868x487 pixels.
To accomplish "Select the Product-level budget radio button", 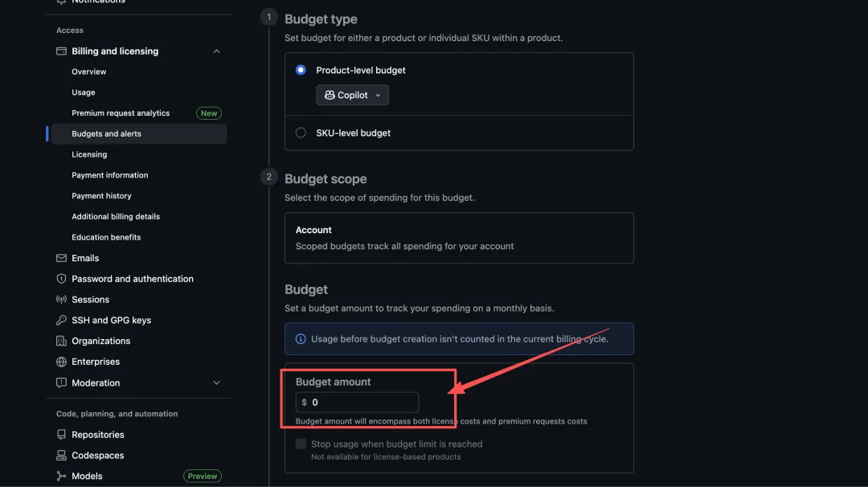I will [x=301, y=70].
